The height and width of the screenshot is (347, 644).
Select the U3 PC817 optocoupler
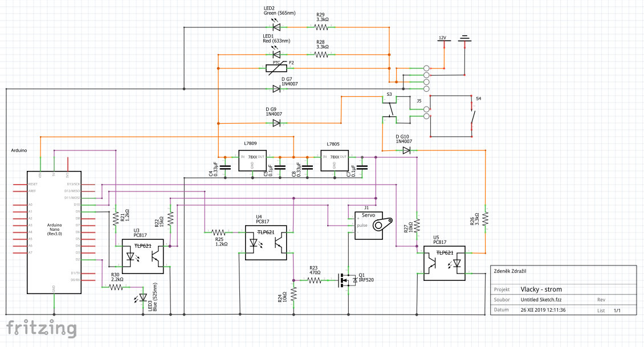pos(143,256)
